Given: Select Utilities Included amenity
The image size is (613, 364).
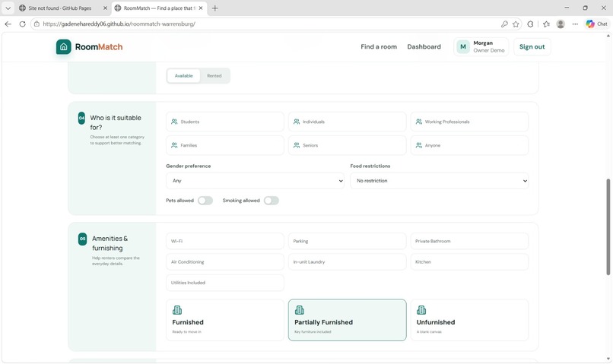Looking at the screenshot, I should tap(225, 283).
